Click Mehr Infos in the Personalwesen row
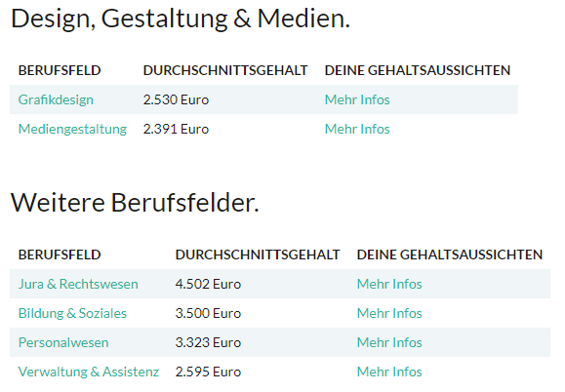Image resolution: width=565 pixels, height=392 pixels. point(389,342)
